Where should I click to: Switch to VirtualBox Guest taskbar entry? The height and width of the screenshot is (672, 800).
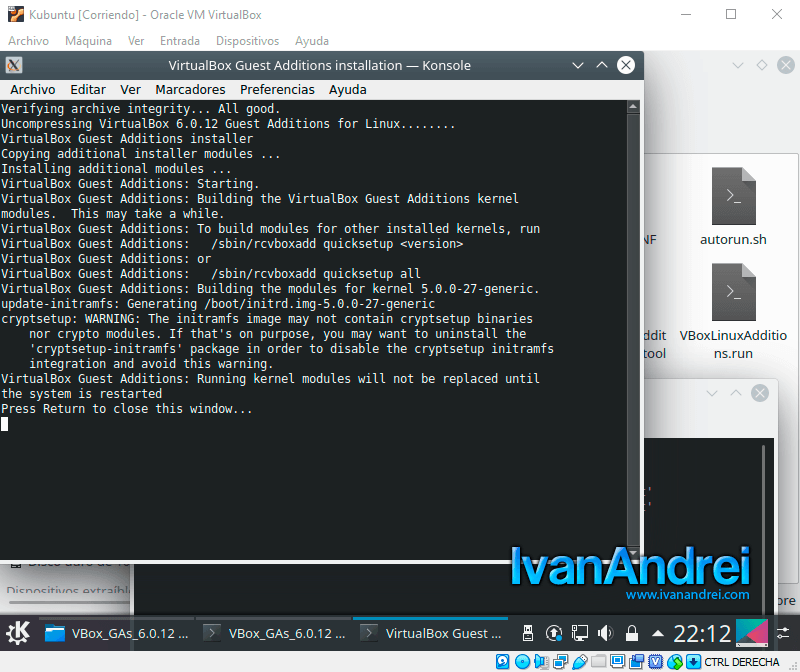point(431,633)
